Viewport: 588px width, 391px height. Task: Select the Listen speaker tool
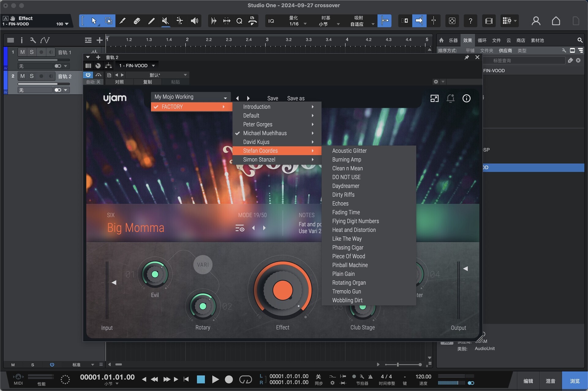[x=194, y=21]
